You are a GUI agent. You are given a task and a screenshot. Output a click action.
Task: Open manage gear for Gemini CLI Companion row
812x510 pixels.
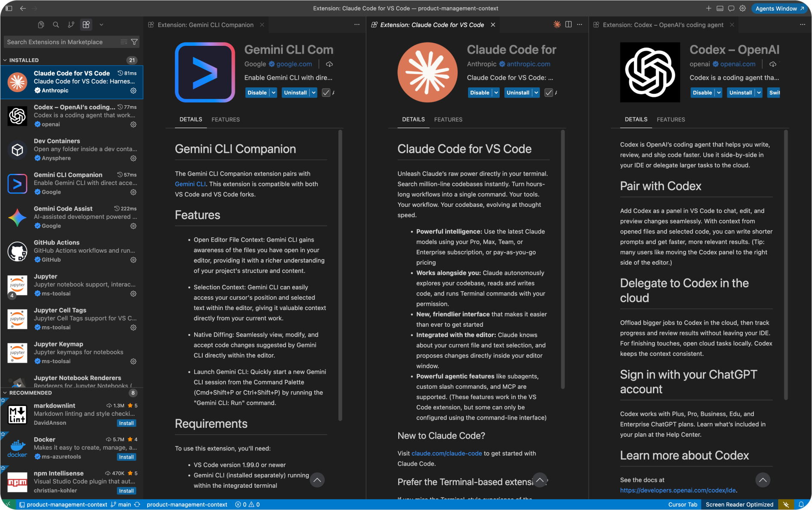133,192
